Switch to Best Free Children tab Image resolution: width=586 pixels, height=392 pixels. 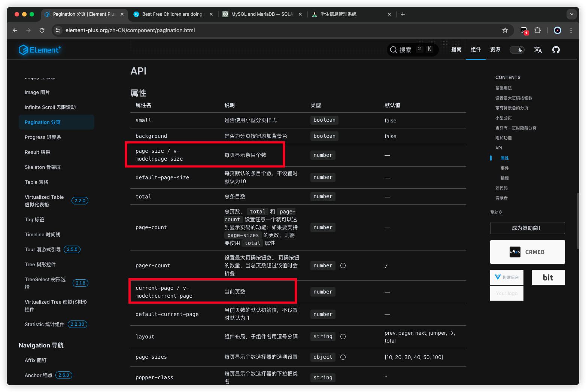coord(172,14)
